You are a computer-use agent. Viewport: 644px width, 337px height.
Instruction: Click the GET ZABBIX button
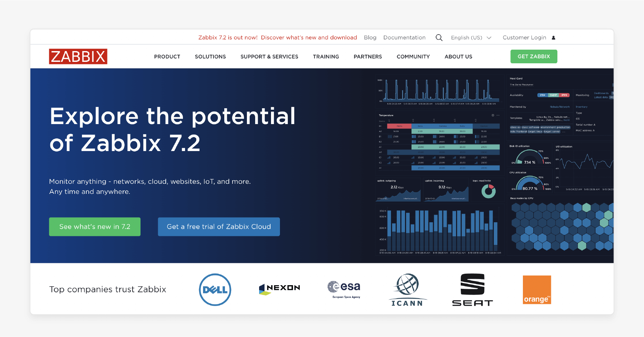point(534,56)
